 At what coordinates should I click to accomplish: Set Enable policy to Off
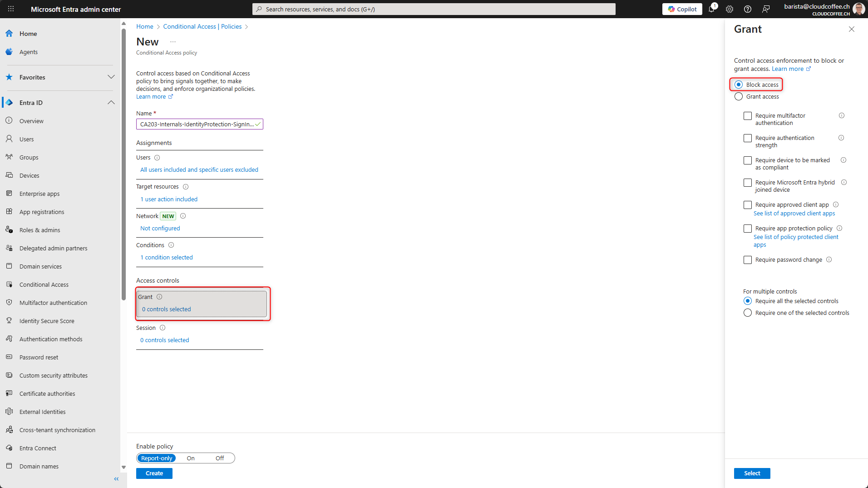click(220, 458)
